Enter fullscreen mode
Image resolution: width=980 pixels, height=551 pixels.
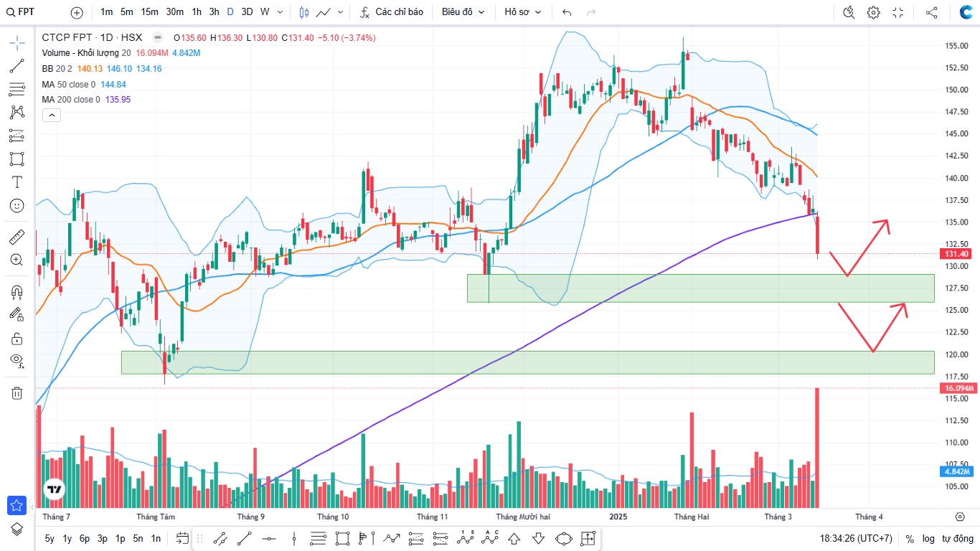[x=897, y=12]
